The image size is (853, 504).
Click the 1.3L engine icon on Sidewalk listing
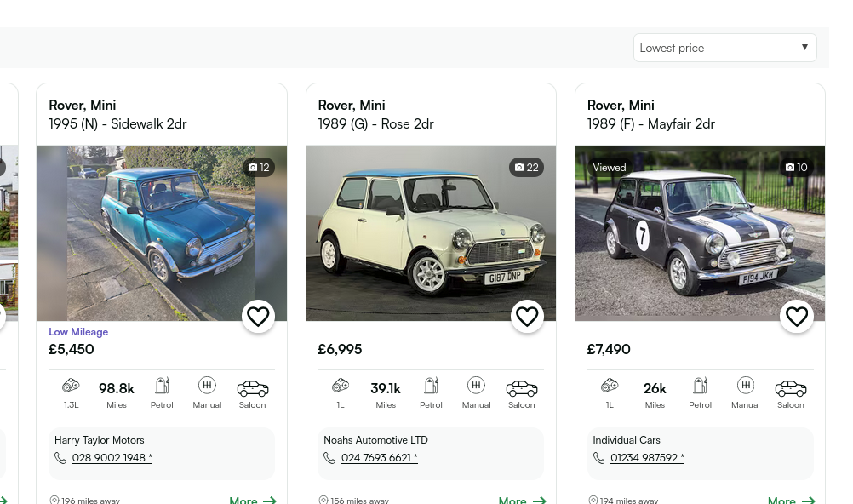71,386
